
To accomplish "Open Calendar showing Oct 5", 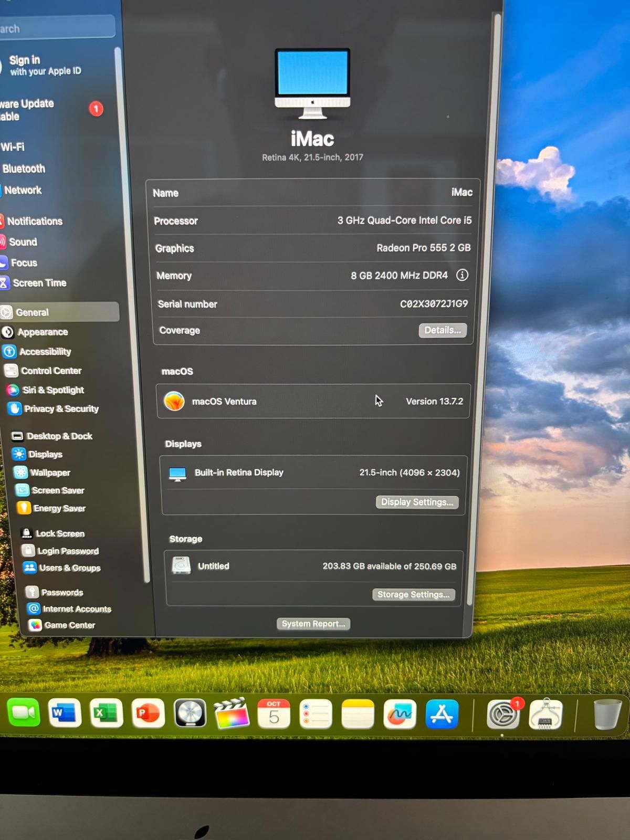I will coord(274,714).
